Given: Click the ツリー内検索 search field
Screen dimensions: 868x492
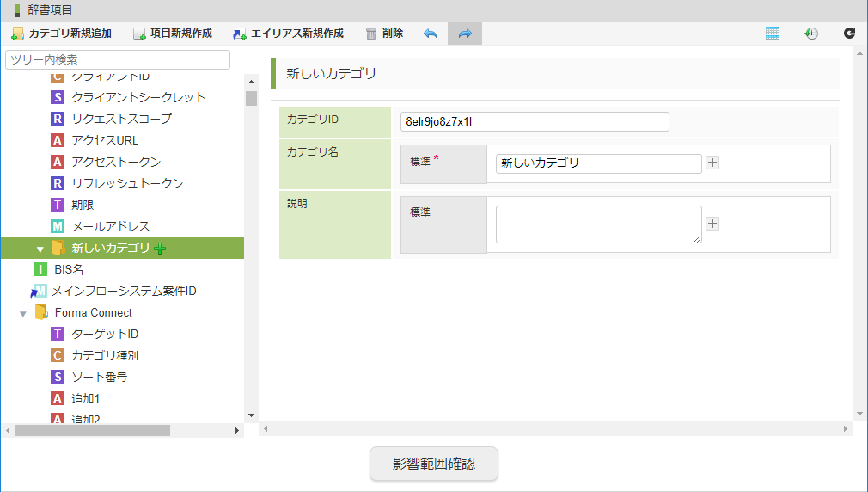Looking at the screenshot, I should pyautogui.click(x=118, y=59).
